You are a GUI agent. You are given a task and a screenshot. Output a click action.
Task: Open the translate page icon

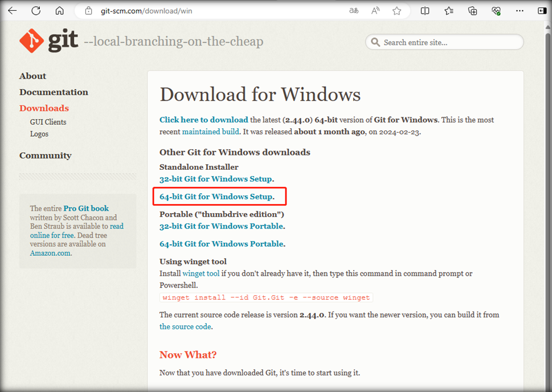pyautogui.click(x=354, y=11)
